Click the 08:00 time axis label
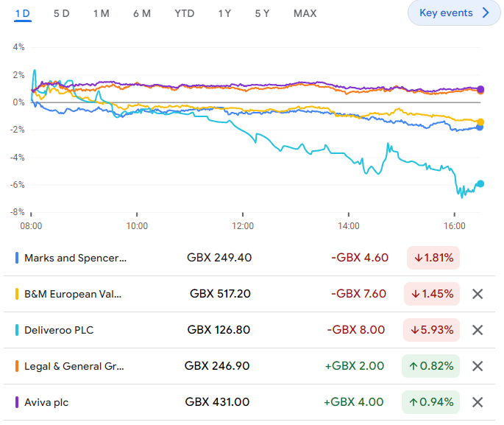504x425 pixels. [x=31, y=226]
